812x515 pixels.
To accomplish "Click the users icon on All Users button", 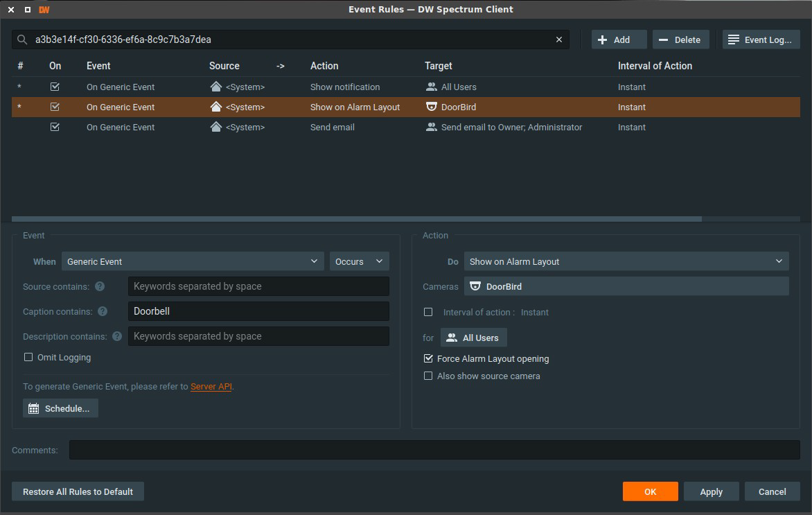I will pyautogui.click(x=452, y=338).
